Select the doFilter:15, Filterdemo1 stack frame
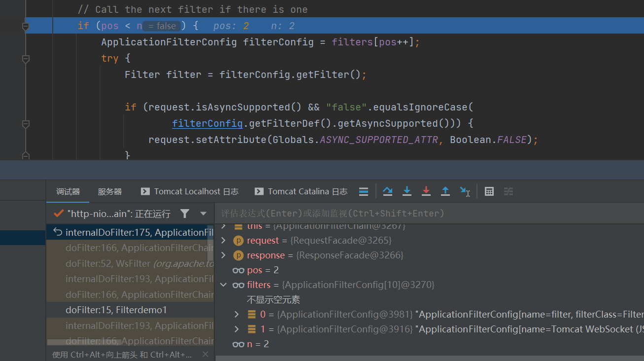 pos(130,310)
